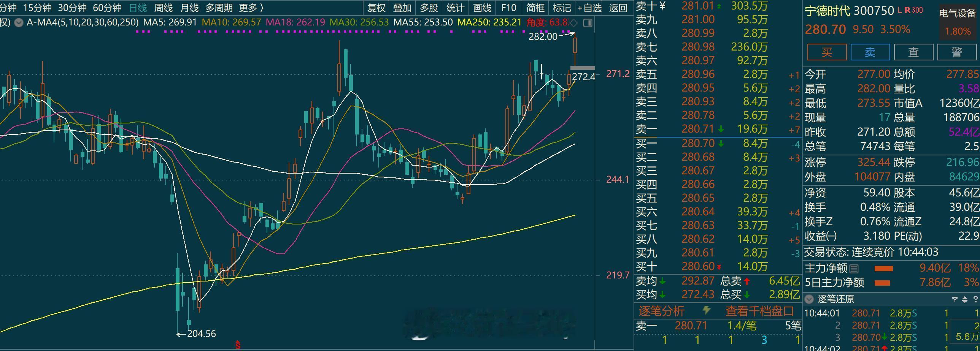Click the MA18: 262.19 label
The image size is (980, 351).
295,22
